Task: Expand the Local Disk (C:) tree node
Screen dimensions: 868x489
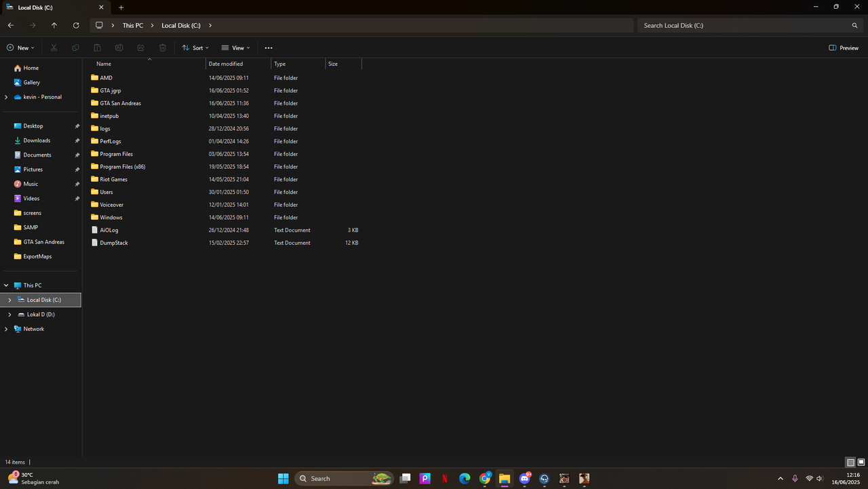Action: [x=9, y=300]
